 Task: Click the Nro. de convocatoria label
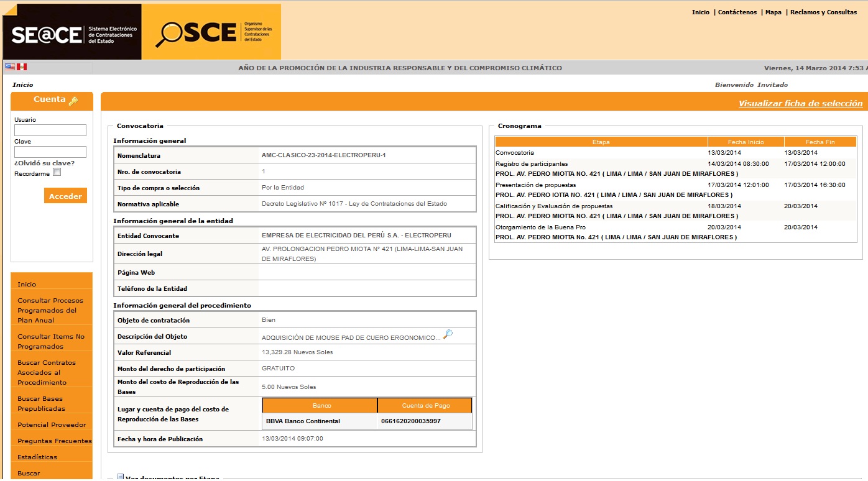(149, 172)
